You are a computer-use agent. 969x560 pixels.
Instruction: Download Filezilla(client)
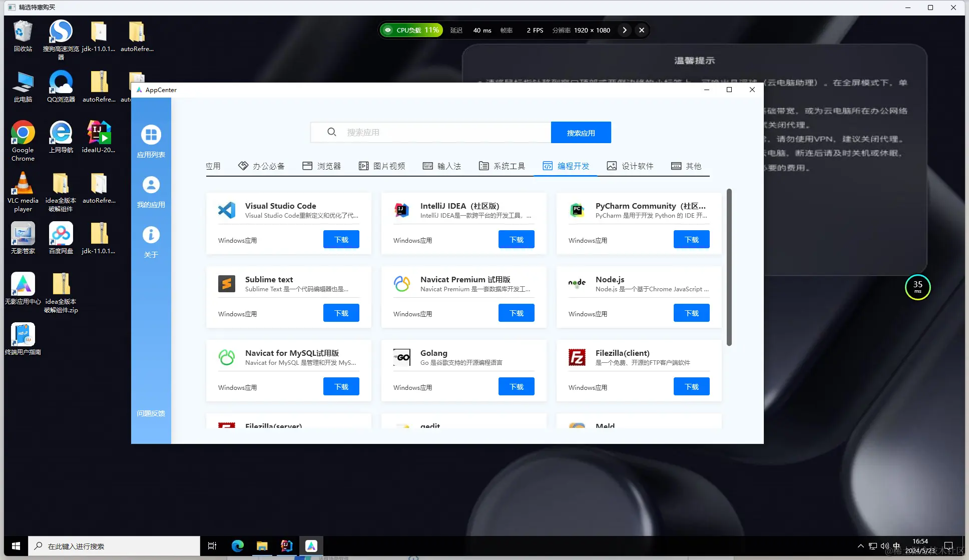point(691,386)
